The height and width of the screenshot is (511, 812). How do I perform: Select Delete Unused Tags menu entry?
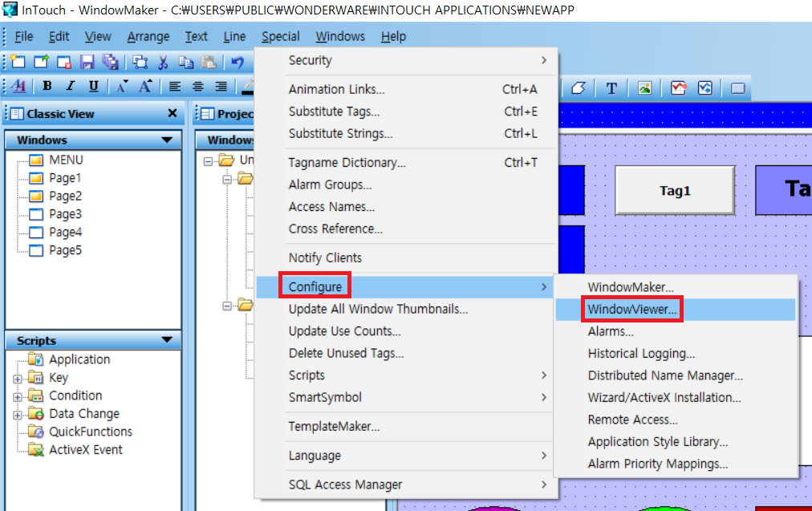point(406,353)
